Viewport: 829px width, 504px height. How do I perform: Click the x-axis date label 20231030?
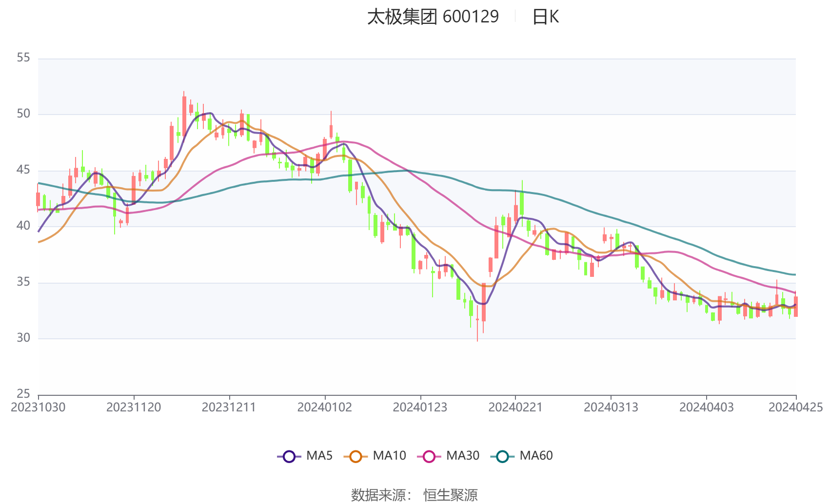tap(38, 407)
